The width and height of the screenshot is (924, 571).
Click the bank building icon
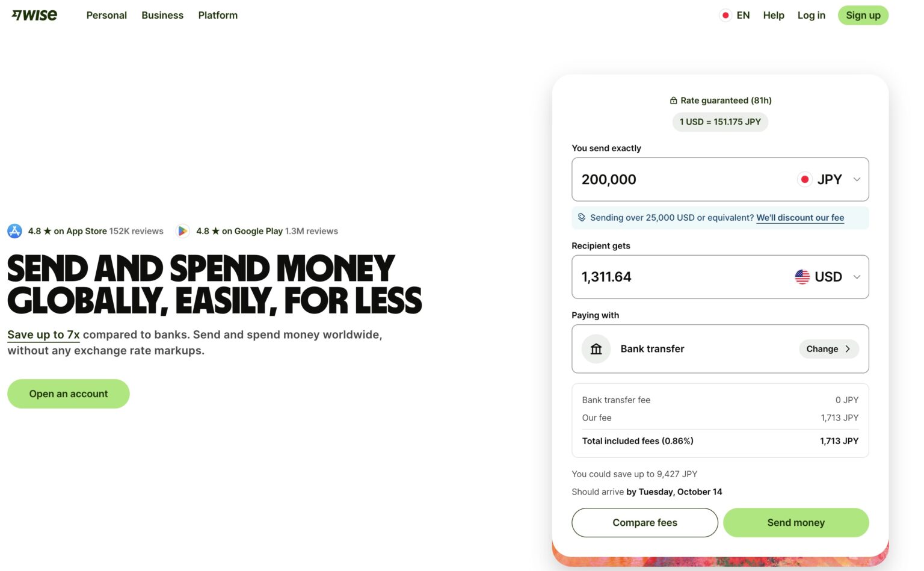pos(596,349)
